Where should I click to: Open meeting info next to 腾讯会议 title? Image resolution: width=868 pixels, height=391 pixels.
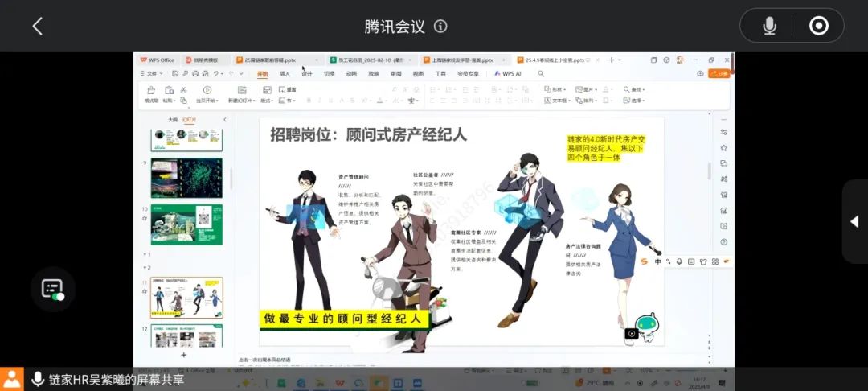point(440,26)
